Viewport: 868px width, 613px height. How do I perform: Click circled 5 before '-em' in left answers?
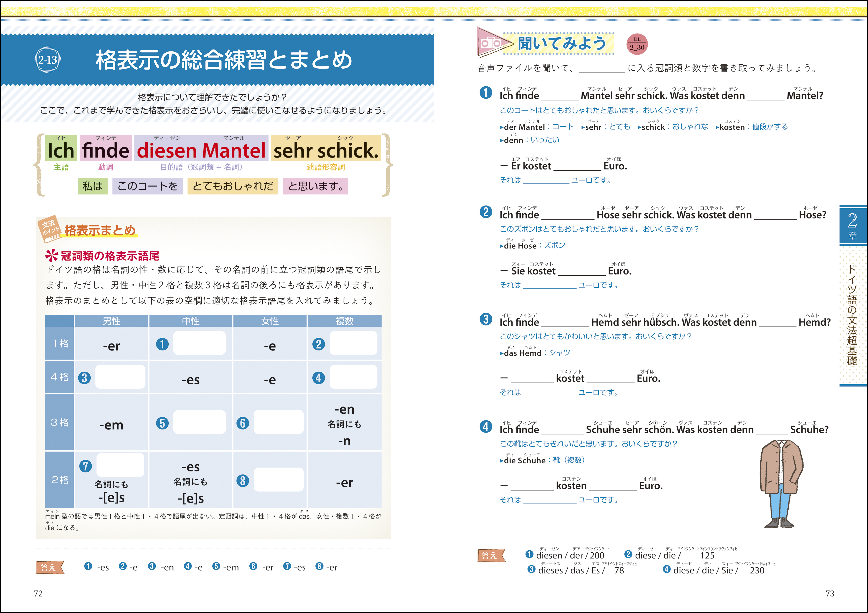click(216, 566)
